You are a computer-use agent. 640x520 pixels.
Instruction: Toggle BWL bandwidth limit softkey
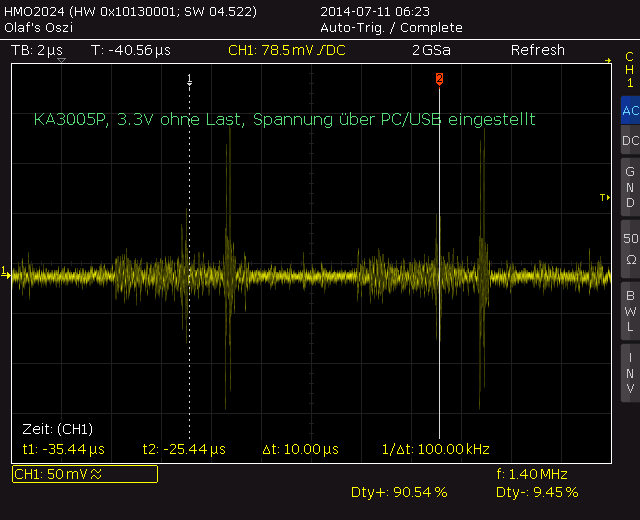click(x=630, y=311)
